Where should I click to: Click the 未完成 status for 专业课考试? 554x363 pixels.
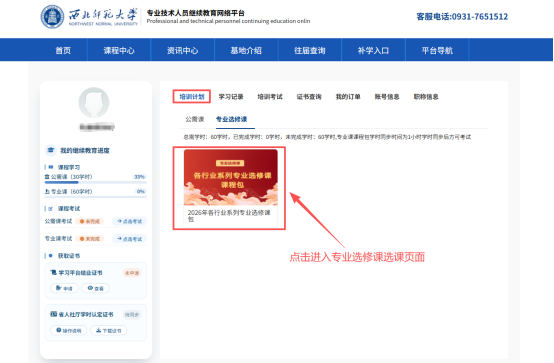tap(89, 239)
